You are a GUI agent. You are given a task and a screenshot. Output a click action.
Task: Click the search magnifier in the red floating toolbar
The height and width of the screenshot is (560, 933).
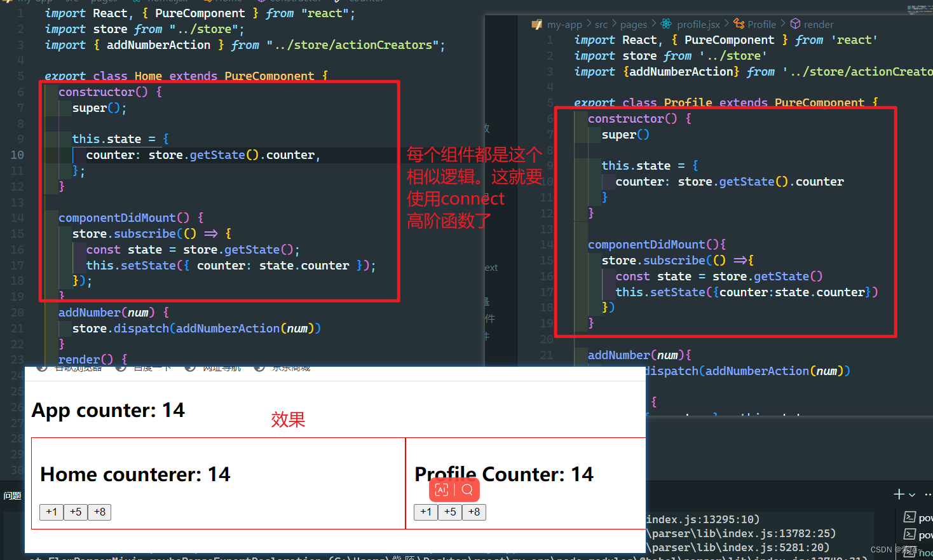click(x=467, y=489)
